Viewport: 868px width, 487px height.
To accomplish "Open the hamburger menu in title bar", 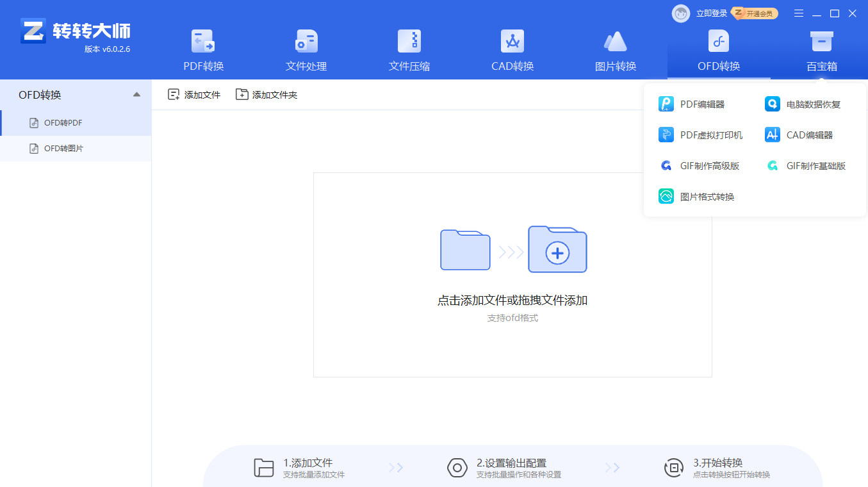I will tap(798, 13).
